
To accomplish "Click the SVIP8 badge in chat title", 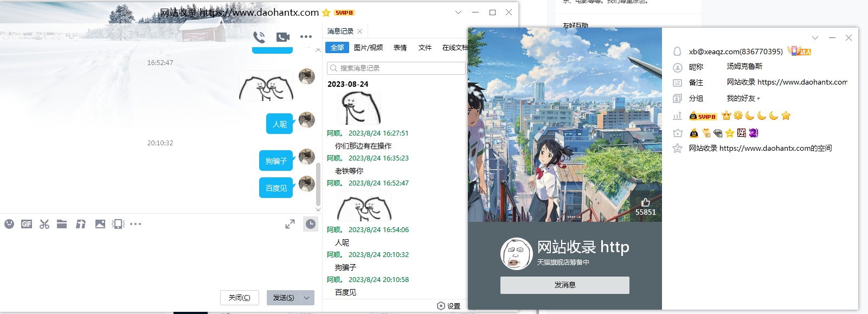I will tap(344, 12).
